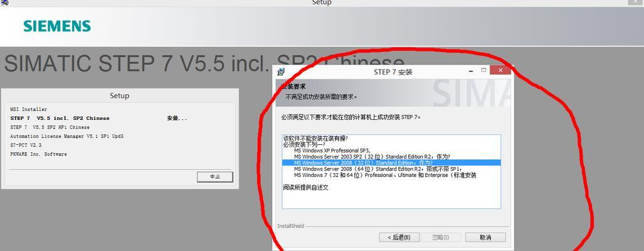Image resolution: width=644 pixels, height=251 pixels.
Task: Click STEP 7 V5.5 SP2 HF1 Chinese entry
Action: click(x=50, y=127)
